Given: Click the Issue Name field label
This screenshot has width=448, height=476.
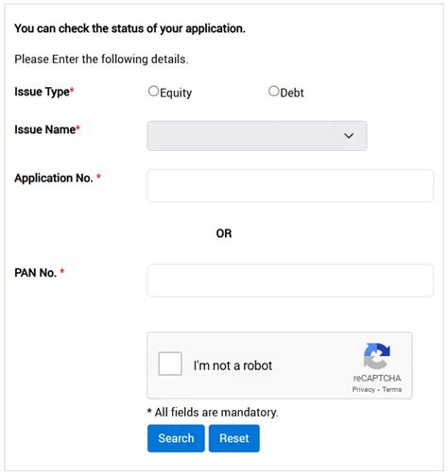Looking at the screenshot, I should (47, 129).
